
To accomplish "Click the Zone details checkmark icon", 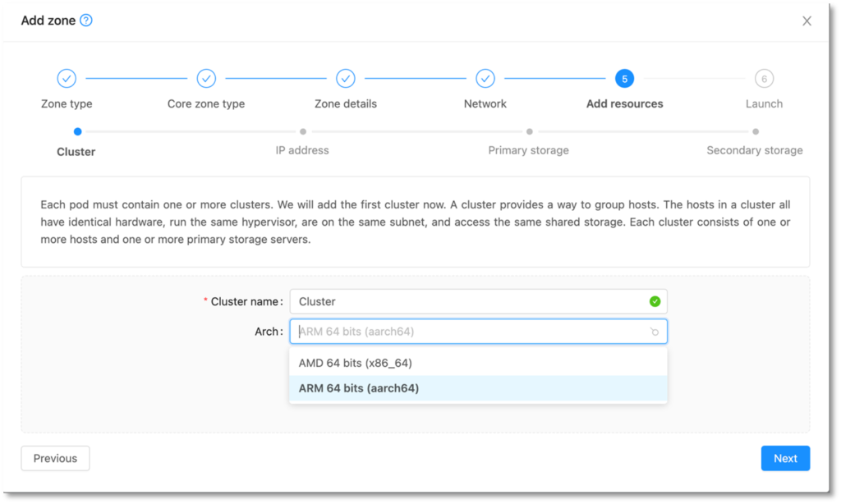I will [345, 78].
